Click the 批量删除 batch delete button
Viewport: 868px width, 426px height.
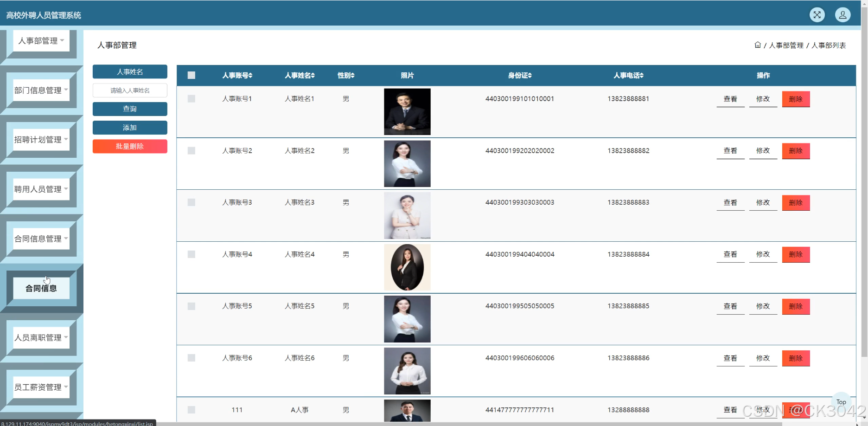pos(130,146)
